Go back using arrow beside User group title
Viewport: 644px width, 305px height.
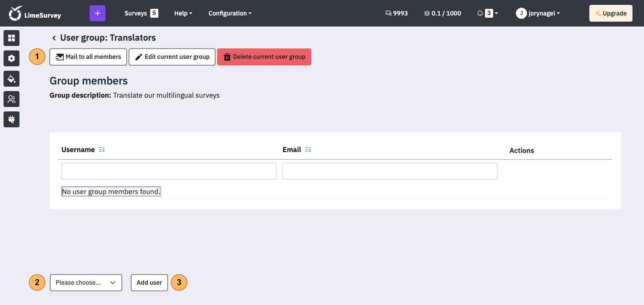click(54, 38)
